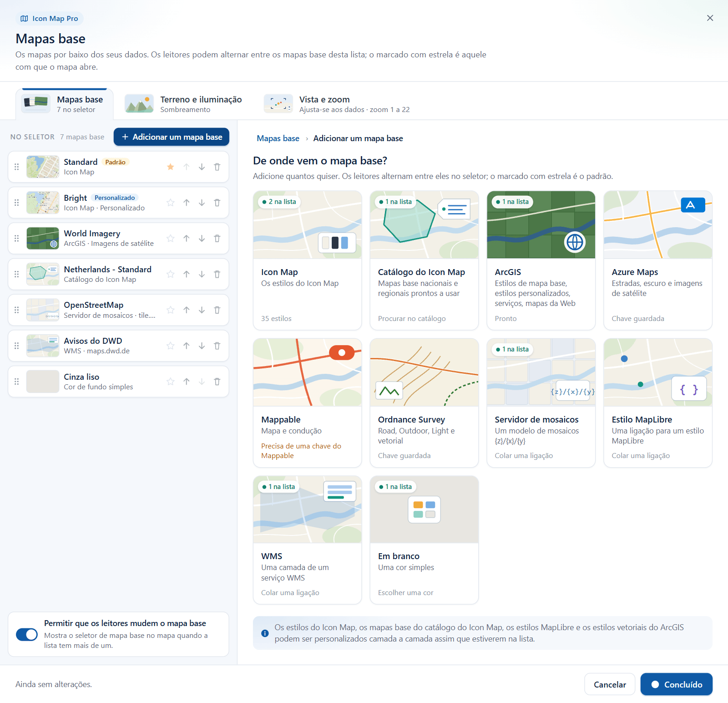This screenshot has height=703, width=728.
Task: Toggle 'Permitir que os leitores mudem' switch
Action: coord(27,634)
